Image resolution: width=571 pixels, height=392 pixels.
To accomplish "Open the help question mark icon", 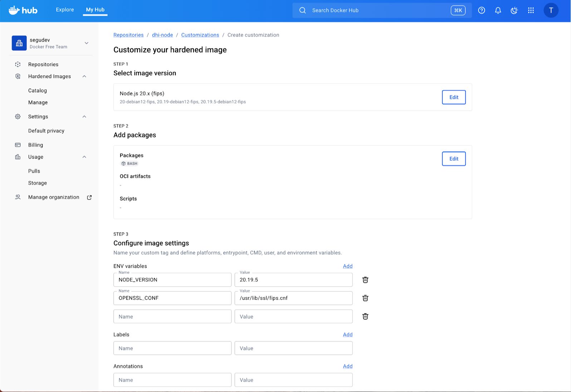I will (482, 10).
